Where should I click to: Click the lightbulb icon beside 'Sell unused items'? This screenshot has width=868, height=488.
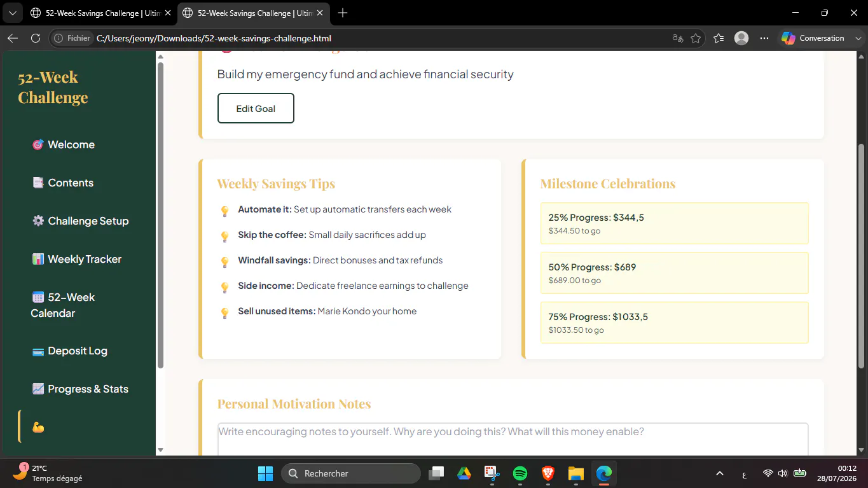coord(224,313)
